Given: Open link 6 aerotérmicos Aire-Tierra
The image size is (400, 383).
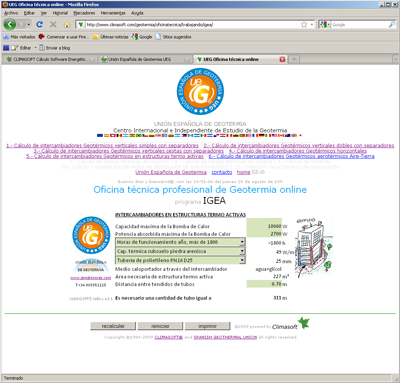Looking at the screenshot, I should point(291,156).
